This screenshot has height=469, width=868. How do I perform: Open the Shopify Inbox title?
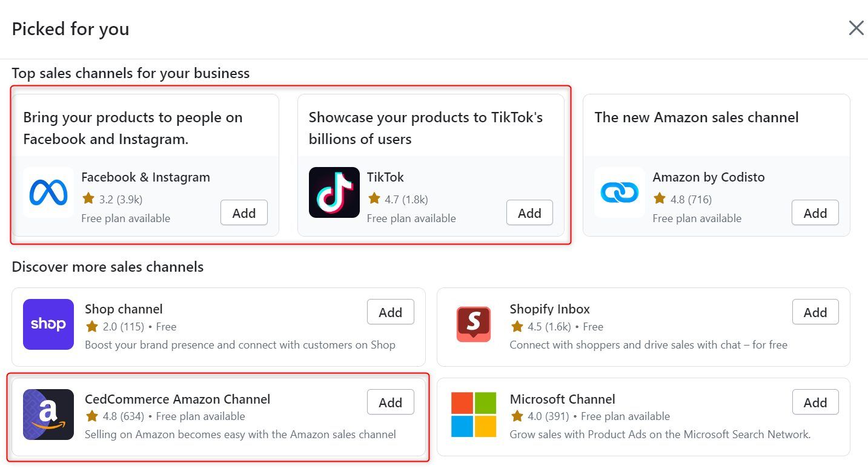[x=549, y=309]
